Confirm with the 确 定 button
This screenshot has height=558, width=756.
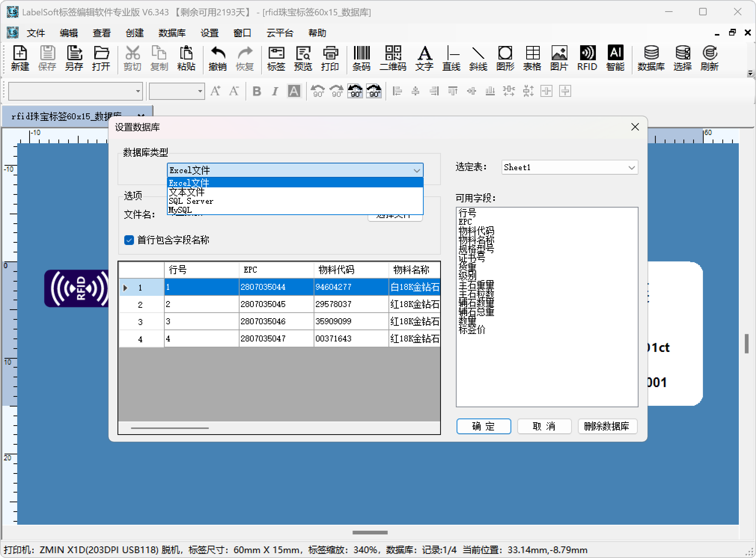click(x=484, y=426)
